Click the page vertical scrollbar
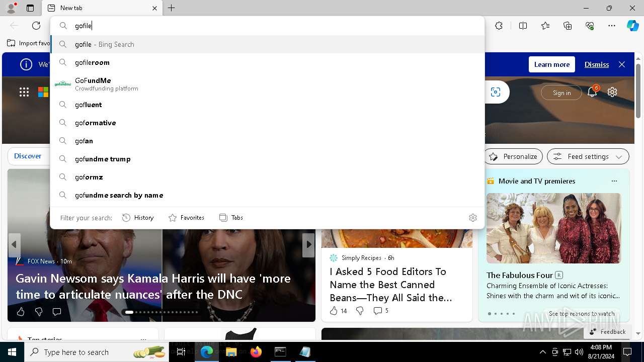 point(638,90)
